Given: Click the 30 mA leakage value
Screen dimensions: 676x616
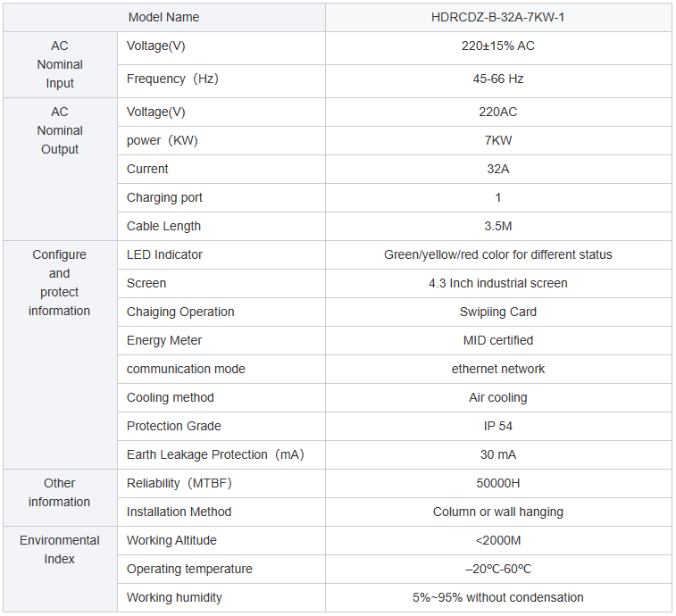Looking at the screenshot, I should (497, 454).
